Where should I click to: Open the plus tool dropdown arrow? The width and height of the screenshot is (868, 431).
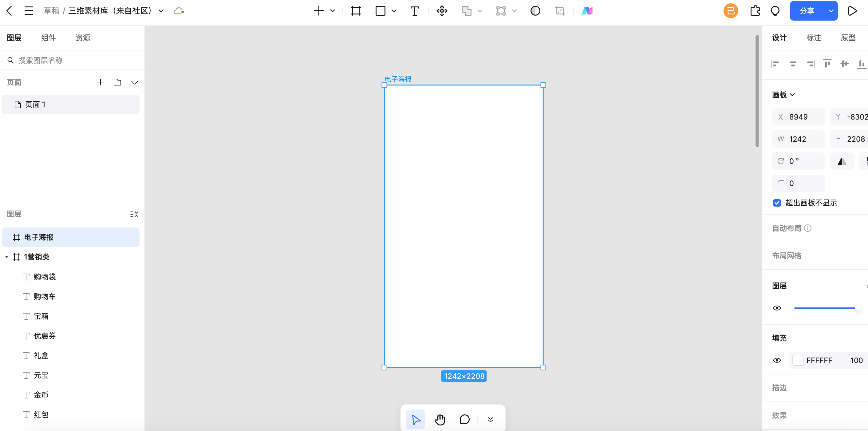(x=333, y=11)
